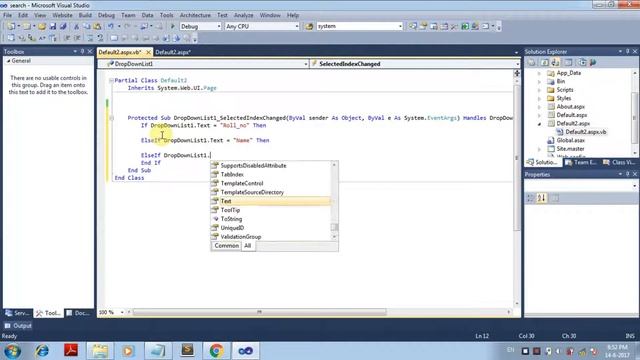The width and height of the screenshot is (640, 360).
Task: Open the Output panel tab
Action: (x=18, y=326)
